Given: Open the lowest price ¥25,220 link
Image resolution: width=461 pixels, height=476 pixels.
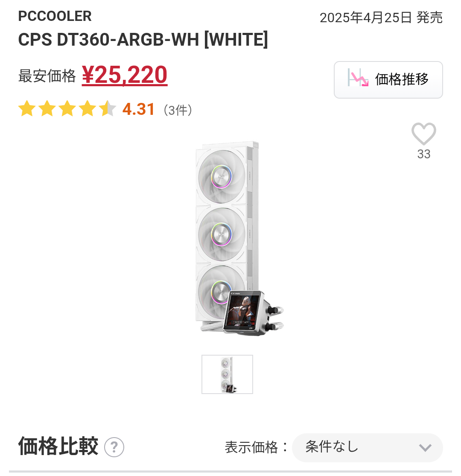Looking at the screenshot, I should 125,75.
